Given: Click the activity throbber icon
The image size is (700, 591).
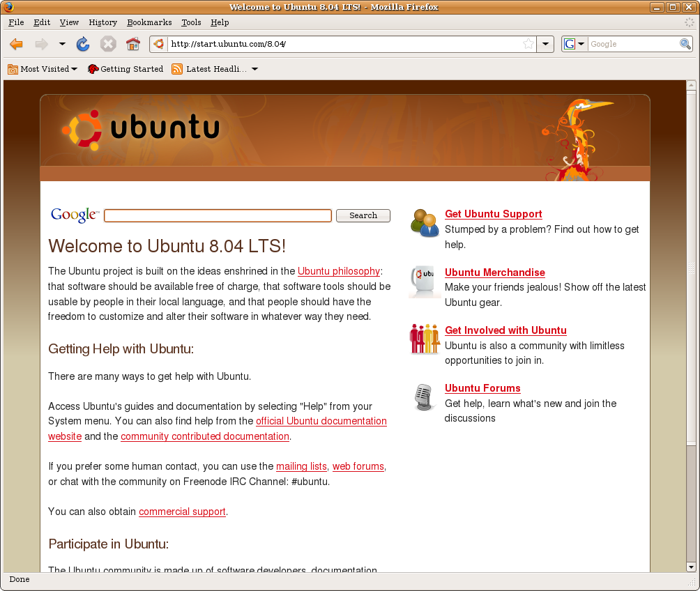Looking at the screenshot, I should 690,22.
